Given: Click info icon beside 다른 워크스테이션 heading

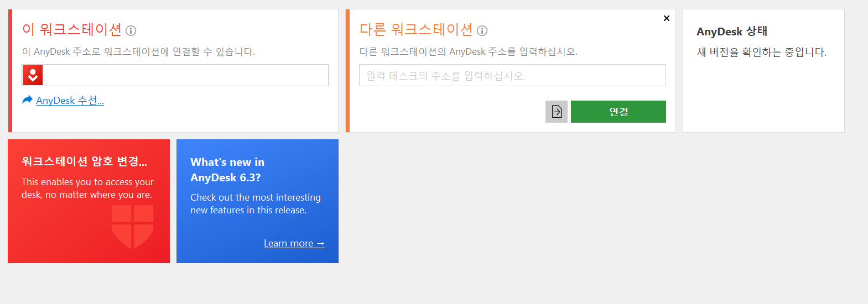Looking at the screenshot, I should [x=482, y=30].
